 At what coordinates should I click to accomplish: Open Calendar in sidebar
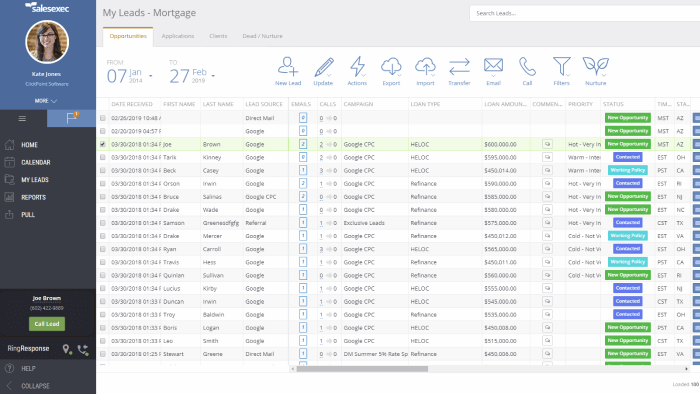pos(36,162)
